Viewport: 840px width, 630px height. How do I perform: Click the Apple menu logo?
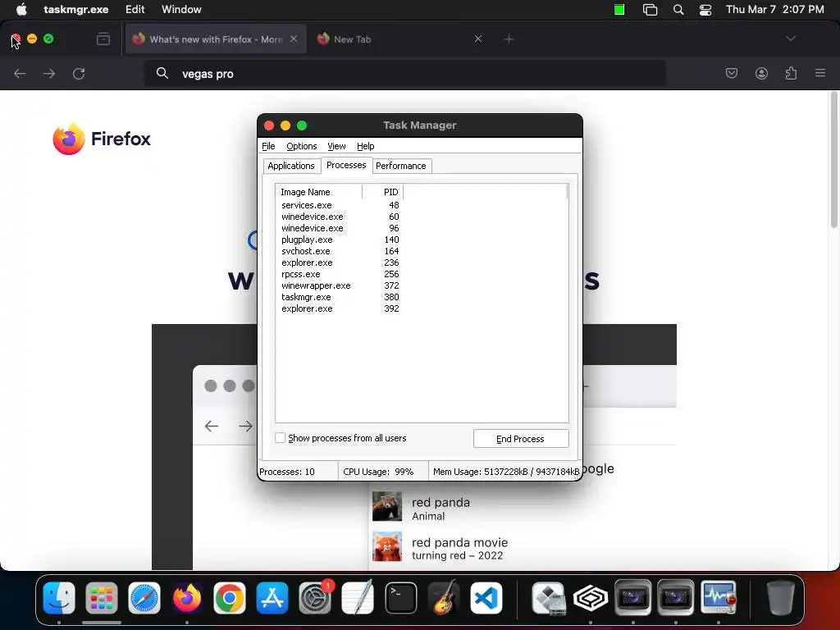click(x=21, y=10)
